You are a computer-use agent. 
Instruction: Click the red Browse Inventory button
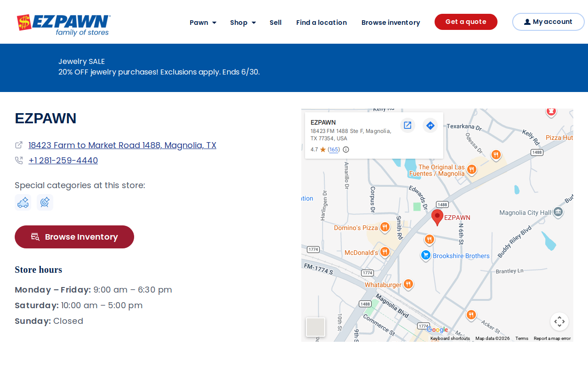[x=74, y=237]
